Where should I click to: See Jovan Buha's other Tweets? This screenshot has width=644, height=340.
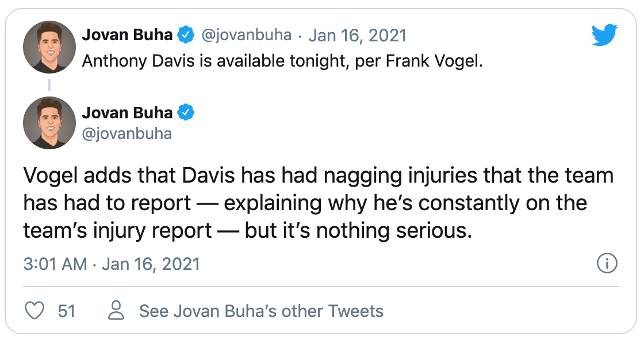coord(261,311)
